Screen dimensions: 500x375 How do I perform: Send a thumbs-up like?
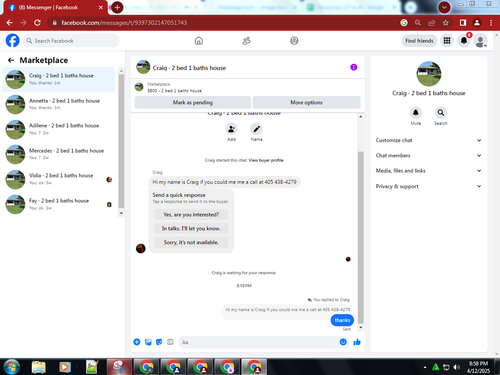[357, 342]
